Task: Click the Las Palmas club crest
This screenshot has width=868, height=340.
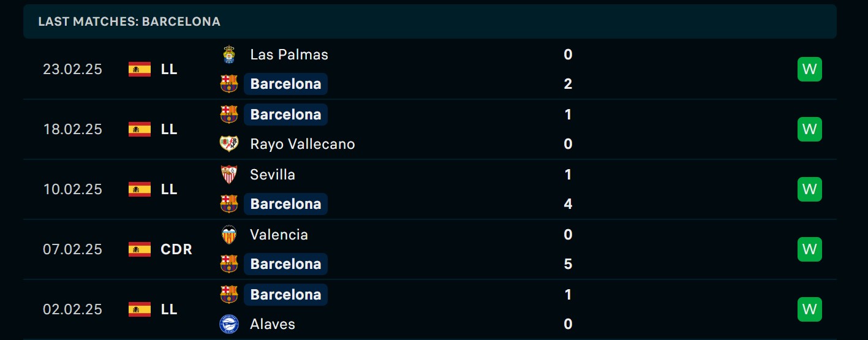Action: [229, 55]
